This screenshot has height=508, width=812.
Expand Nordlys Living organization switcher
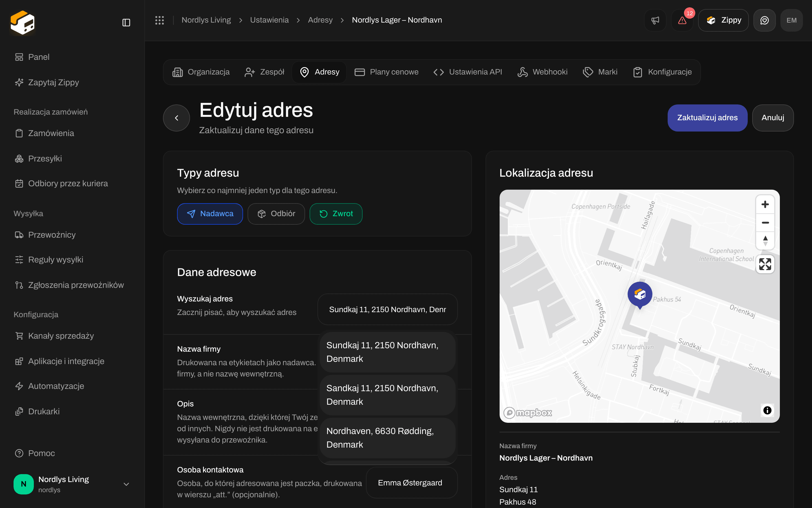pyautogui.click(x=72, y=484)
